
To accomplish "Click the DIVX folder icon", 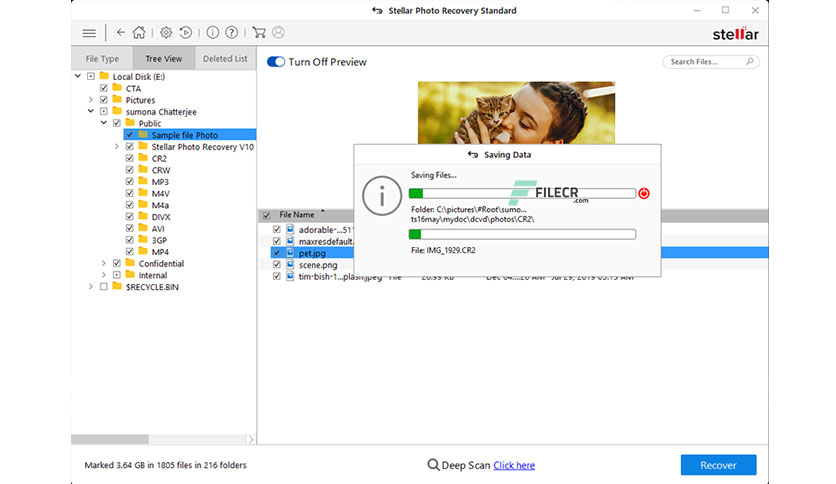I will (x=143, y=216).
